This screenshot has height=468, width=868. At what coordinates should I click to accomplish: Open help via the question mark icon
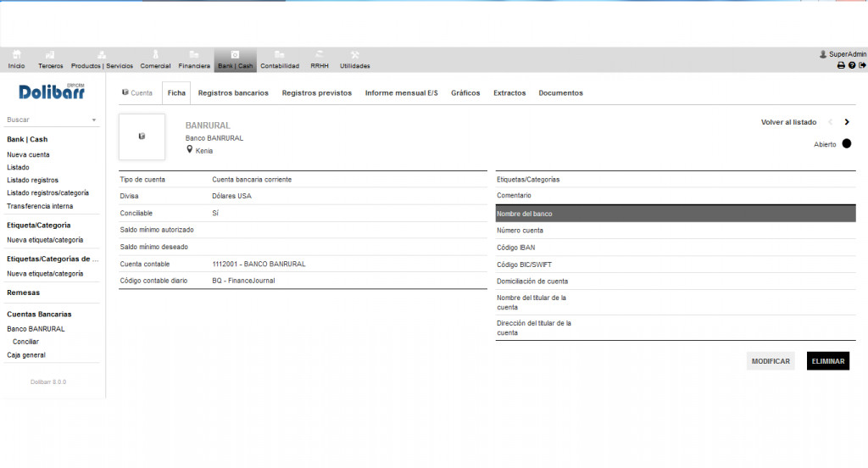(x=852, y=65)
